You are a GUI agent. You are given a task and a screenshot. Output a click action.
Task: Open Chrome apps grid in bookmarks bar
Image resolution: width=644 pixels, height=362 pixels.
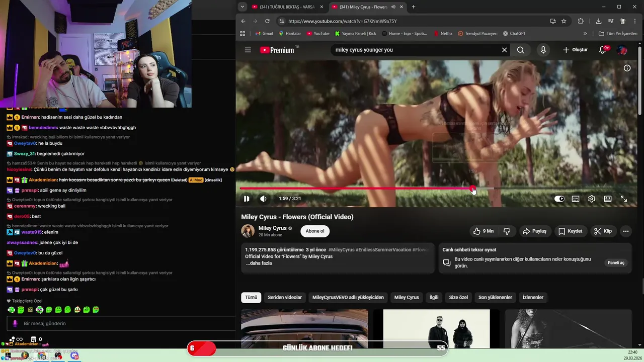tap(243, 34)
